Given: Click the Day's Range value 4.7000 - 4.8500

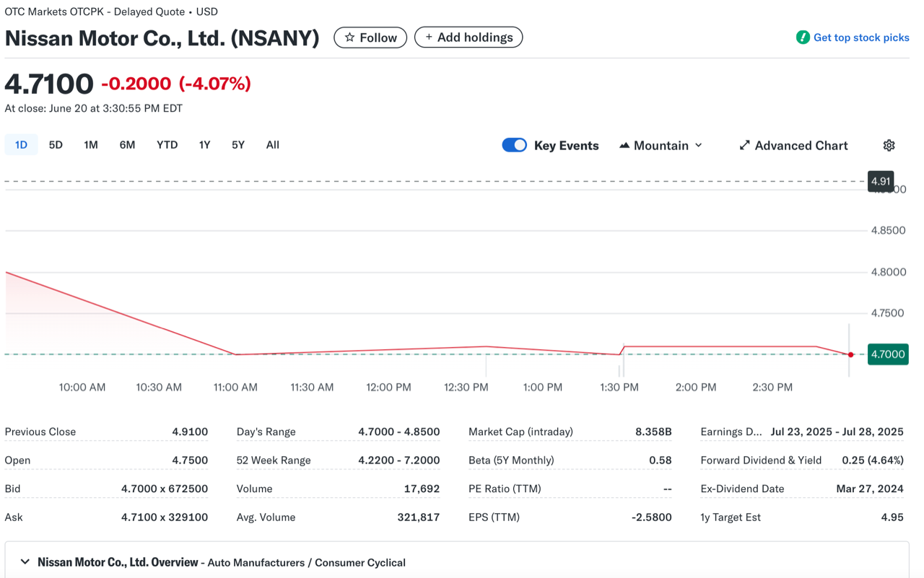Looking at the screenshot, I should [x=399, y=432].
